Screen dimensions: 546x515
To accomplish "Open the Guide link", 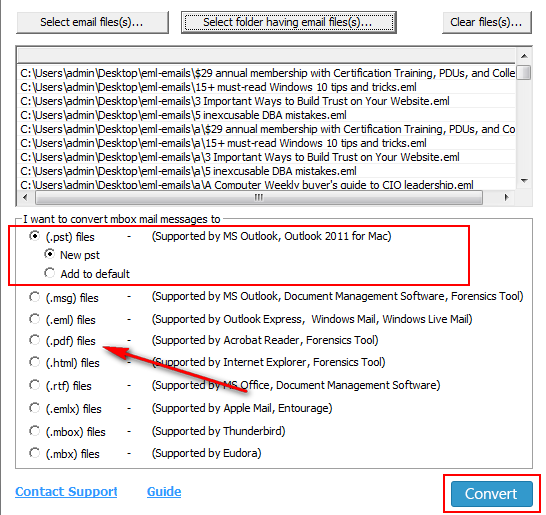I will [164, 492].
